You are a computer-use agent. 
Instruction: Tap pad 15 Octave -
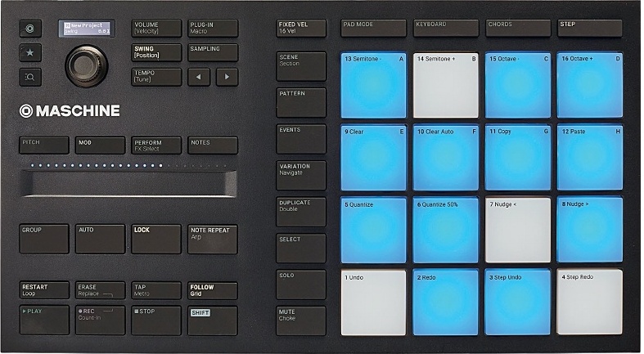click(x=518, y=85)
